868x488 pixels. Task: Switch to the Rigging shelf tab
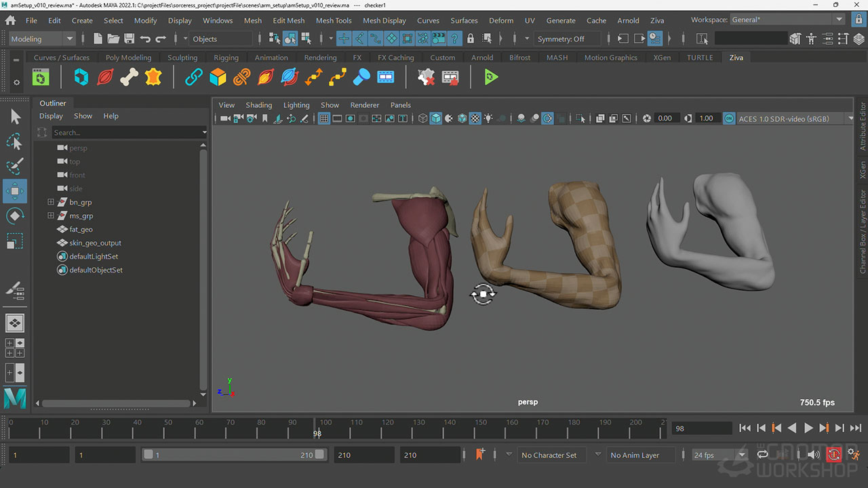coord(226,58)
